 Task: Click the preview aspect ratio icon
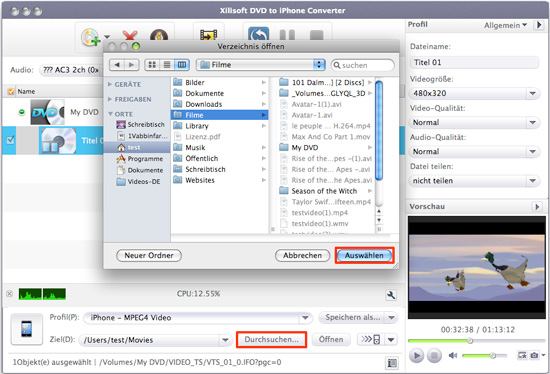coord(522,355)
